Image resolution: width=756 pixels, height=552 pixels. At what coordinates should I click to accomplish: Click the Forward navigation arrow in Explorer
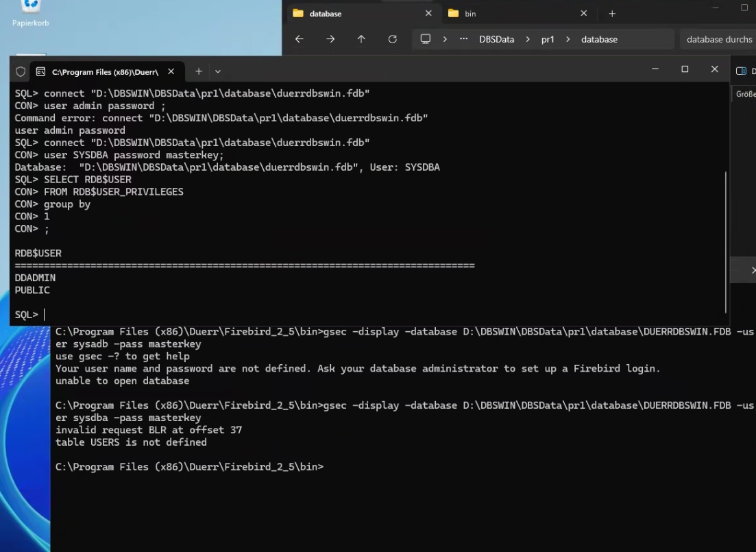329,39
